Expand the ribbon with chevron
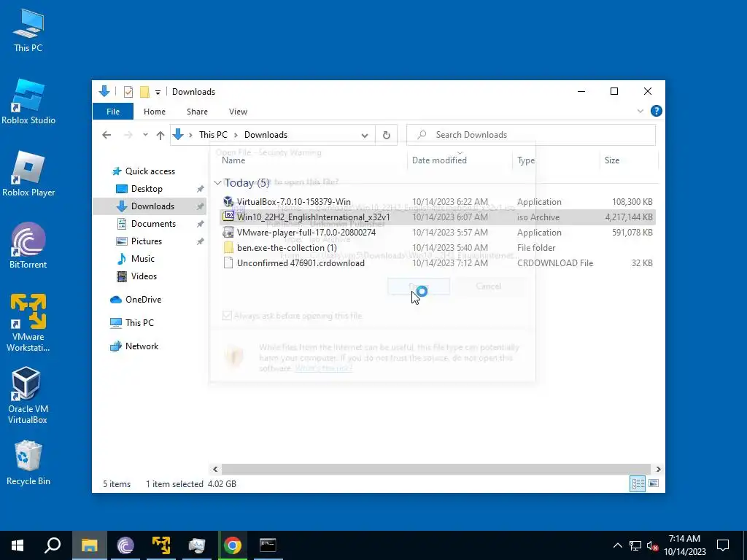The height and width of the screenshot is (560, 747). (x=640, y=111)
